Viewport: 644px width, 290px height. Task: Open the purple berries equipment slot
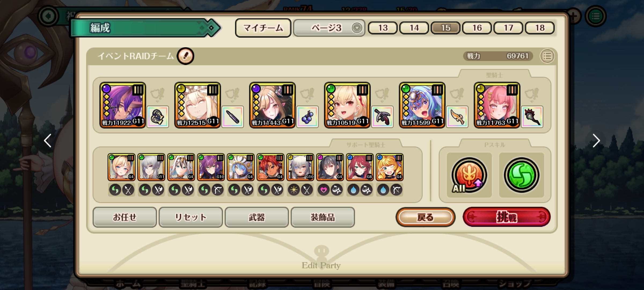pyautogui.click(x=308, y=117)
